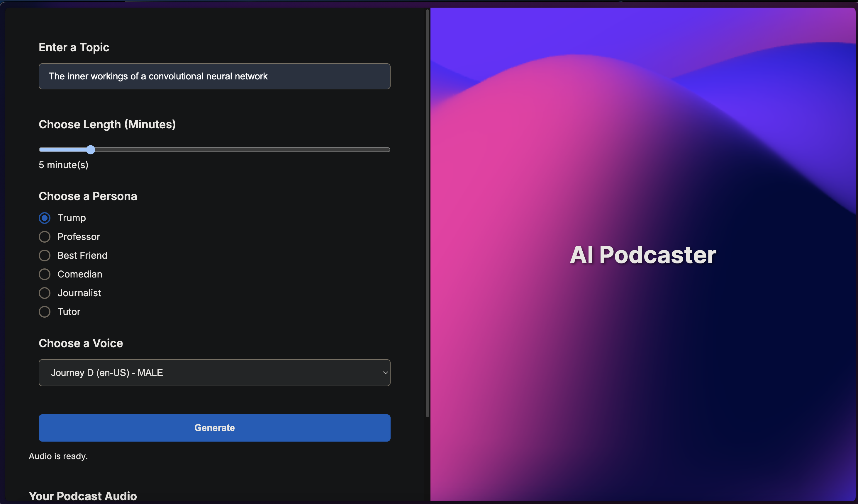This screenshot has height=504, width=858.
Task: Enable the Tutor persona option
Action: pos(45,311)
